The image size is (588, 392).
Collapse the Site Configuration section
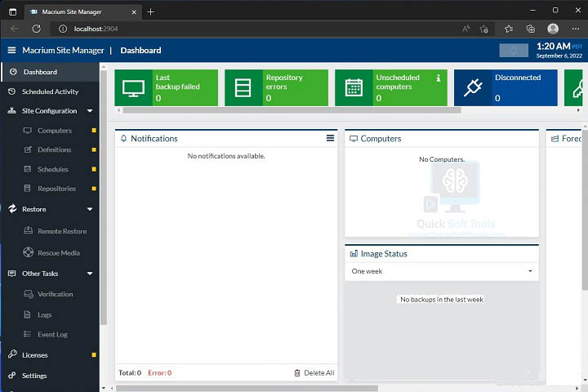click(90, 111)
